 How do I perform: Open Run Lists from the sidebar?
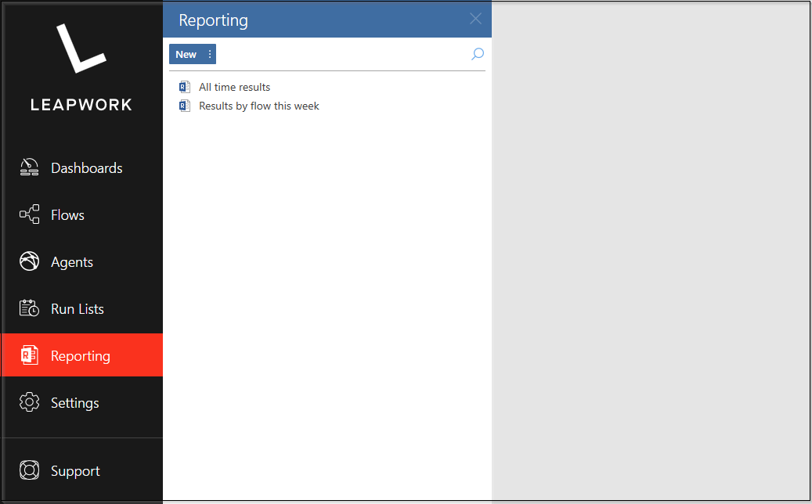[77, 308]
